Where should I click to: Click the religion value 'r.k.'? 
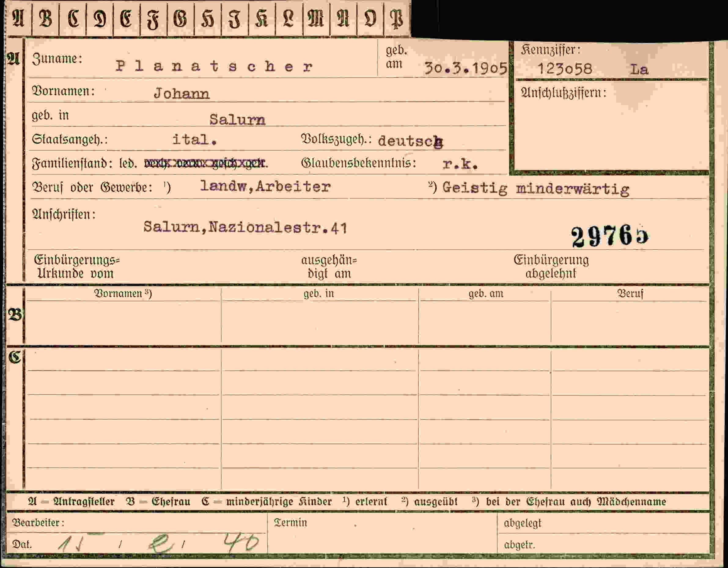[x=460, y=164]
